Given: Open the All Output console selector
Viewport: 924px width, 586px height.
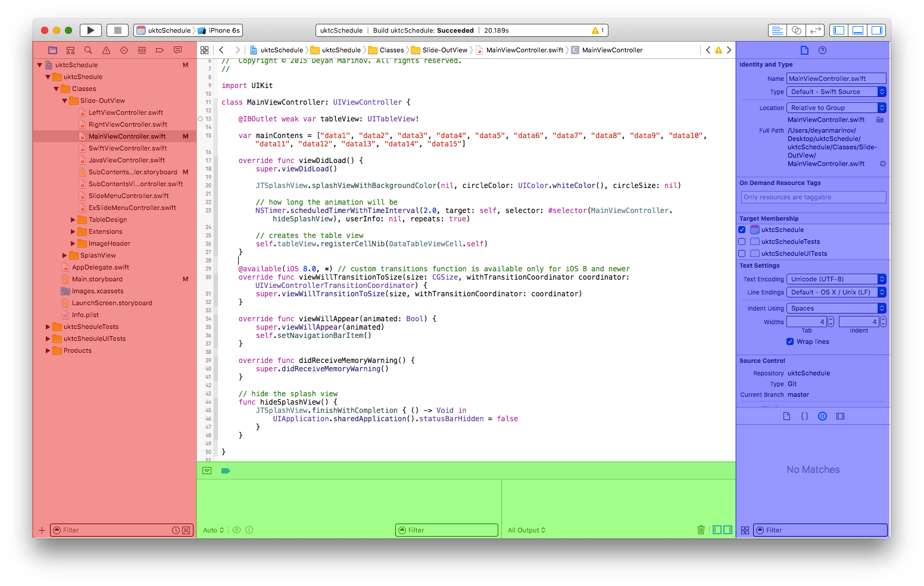Looking at the screenshot, I should coord(526,530).
